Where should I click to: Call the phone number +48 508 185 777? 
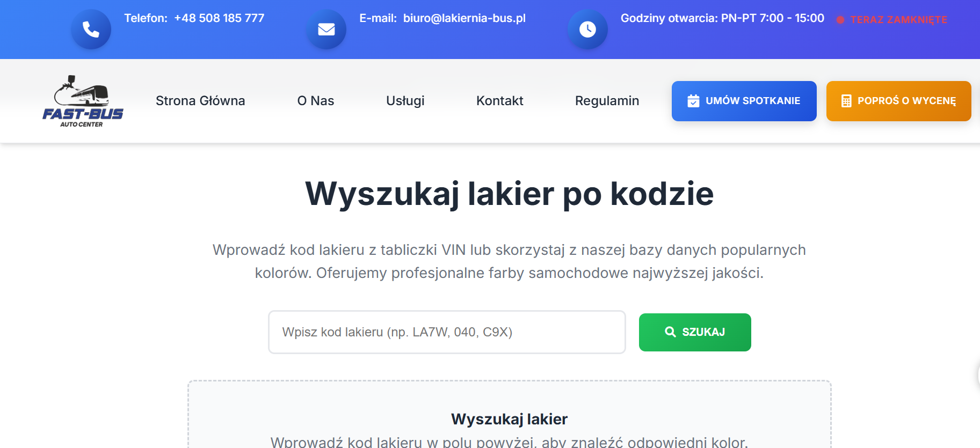219,18
